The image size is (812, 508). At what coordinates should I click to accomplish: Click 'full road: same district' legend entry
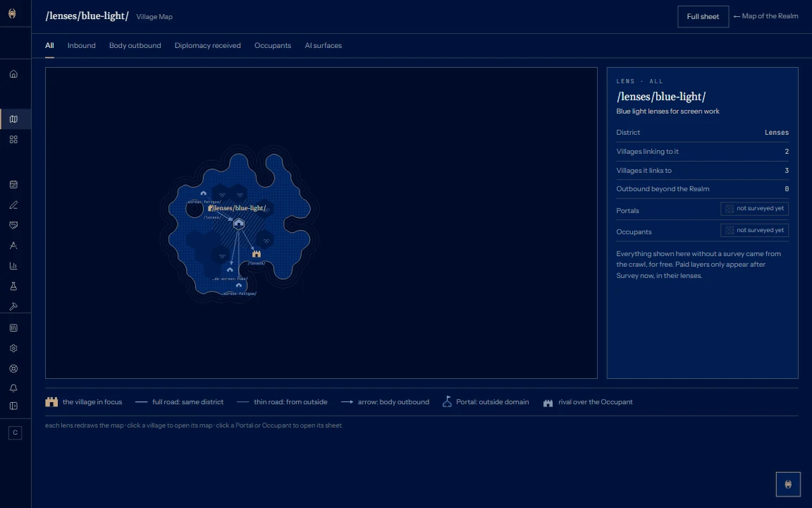179,401
